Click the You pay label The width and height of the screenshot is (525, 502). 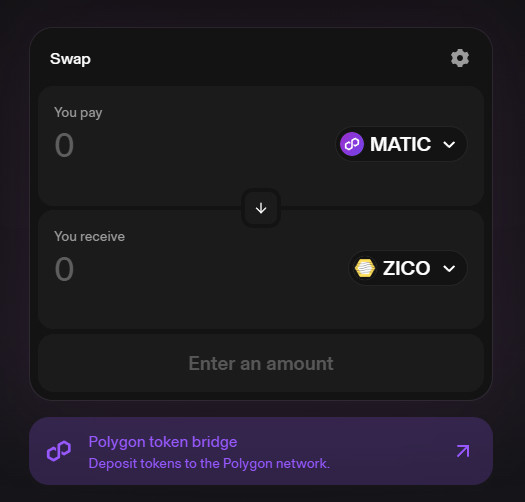78,113
